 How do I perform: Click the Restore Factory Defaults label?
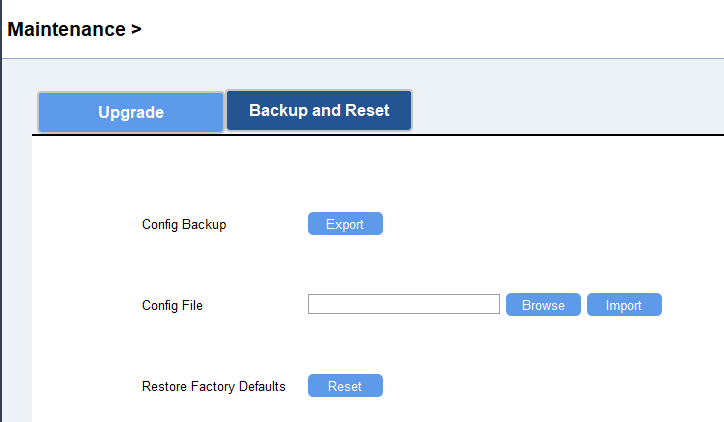pos(213,386)
